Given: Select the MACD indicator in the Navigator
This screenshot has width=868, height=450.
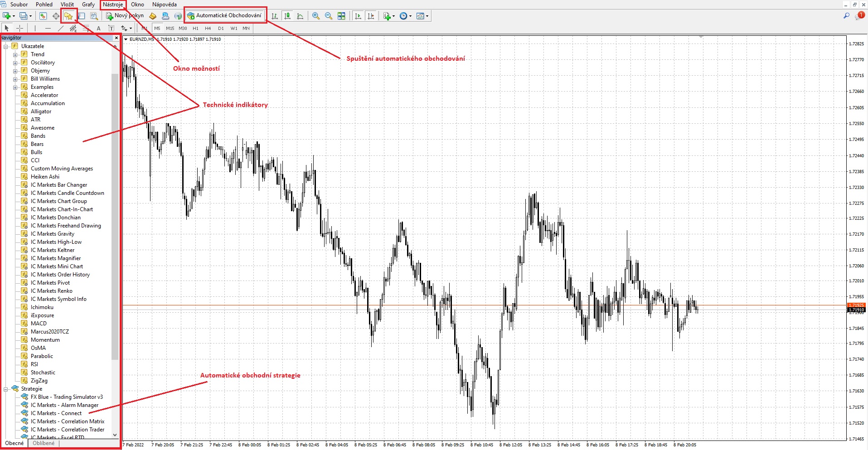Looking at the screenshot, I should click(x=39, y=324).
